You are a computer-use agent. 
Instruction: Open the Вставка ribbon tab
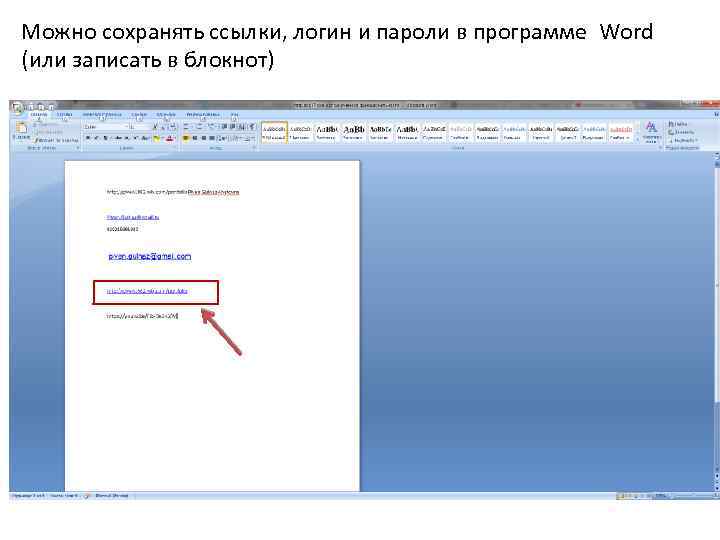(x=64, y=114)
